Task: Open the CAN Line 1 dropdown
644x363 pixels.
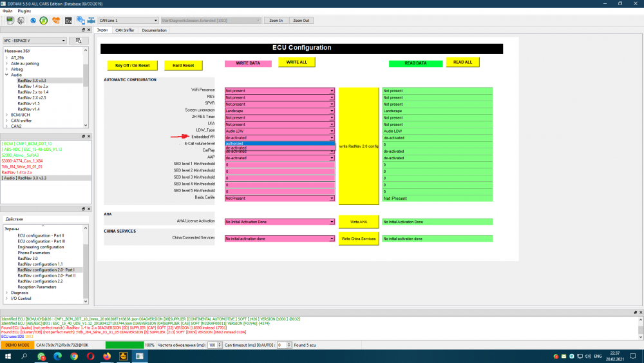Action: click(156, 20)
